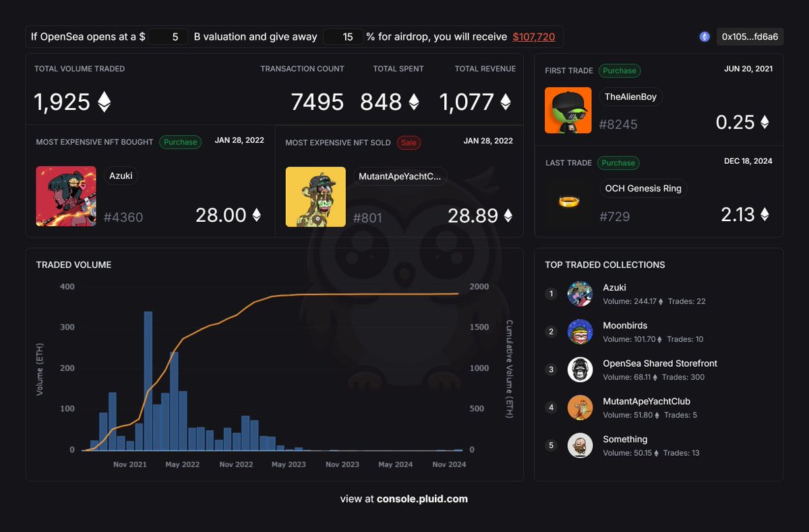The image size is (809, 532).
Task: Click TheAlienBoy collection name tag
Action: (x=631, y=96)
